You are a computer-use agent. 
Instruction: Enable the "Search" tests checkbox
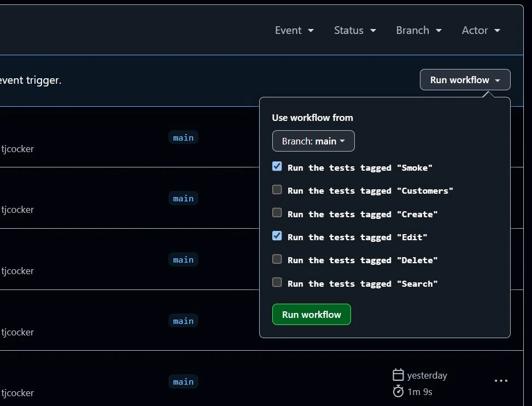(277, 282)
